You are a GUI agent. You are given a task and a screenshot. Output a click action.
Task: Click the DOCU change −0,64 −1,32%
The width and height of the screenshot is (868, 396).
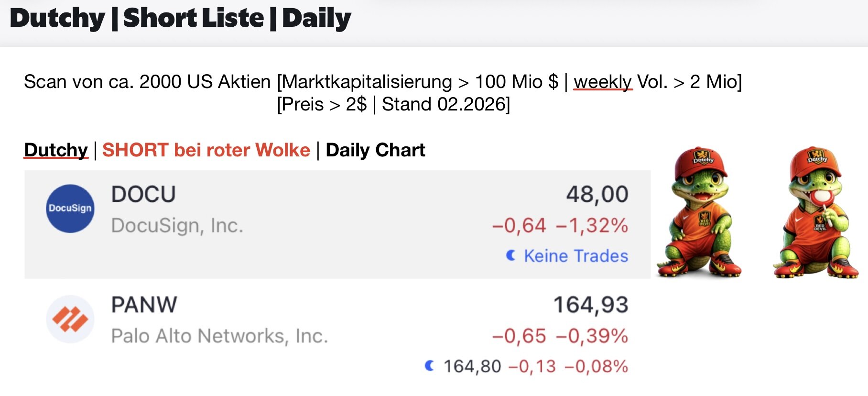560,225
